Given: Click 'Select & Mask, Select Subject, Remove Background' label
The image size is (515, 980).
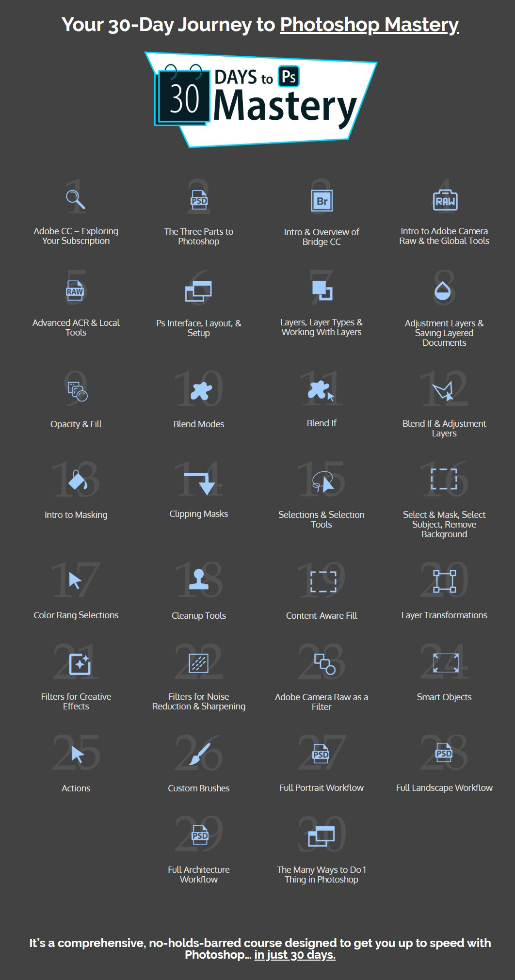Looking at the screenshot, I should 444,525.
